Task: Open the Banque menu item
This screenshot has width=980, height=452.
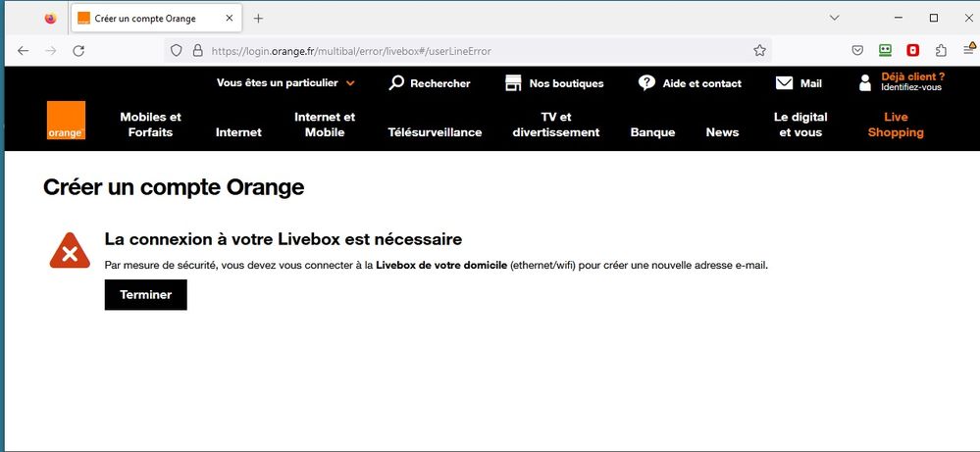Action: (652, 132)
